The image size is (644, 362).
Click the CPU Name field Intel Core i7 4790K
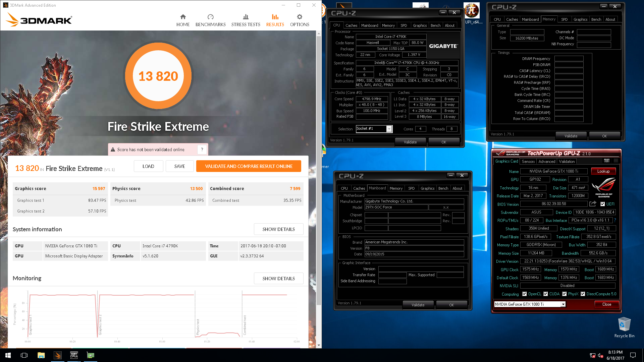click(391, 37)
